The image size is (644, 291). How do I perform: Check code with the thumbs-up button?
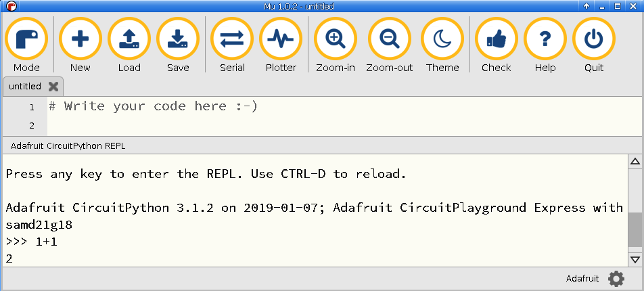coord(496,45)
